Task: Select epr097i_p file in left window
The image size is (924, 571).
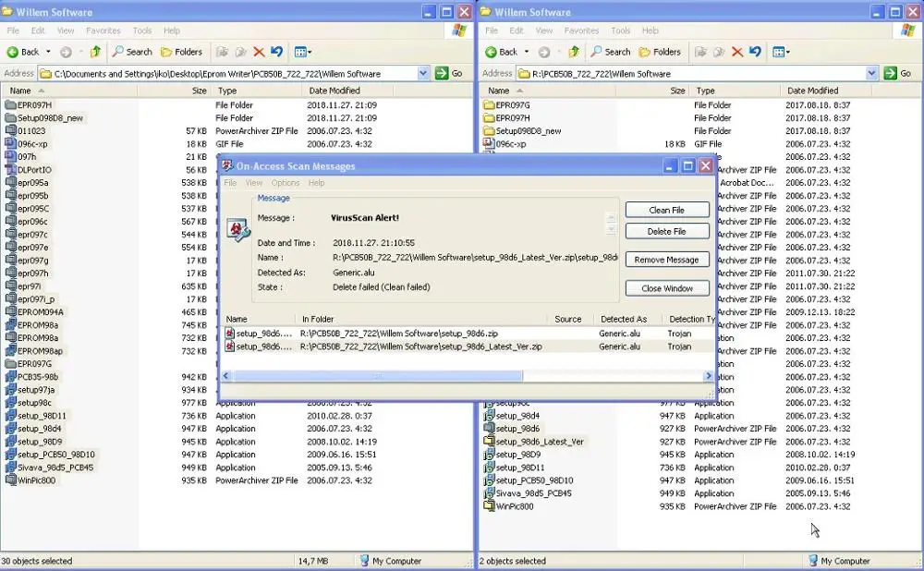Action: (30, 299)
